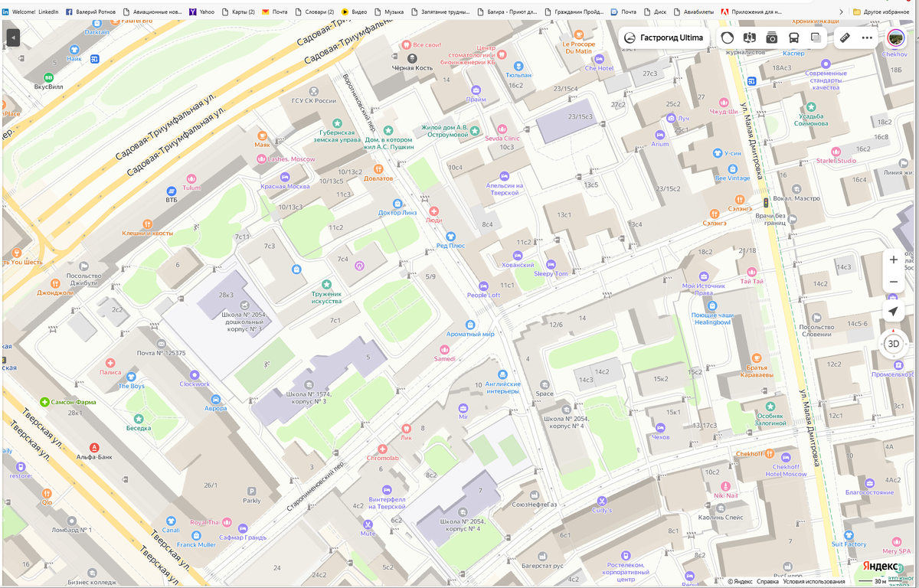Screen dimensions: 919x588
Task: Select the Clockwork marker
Action: [195, 375]
